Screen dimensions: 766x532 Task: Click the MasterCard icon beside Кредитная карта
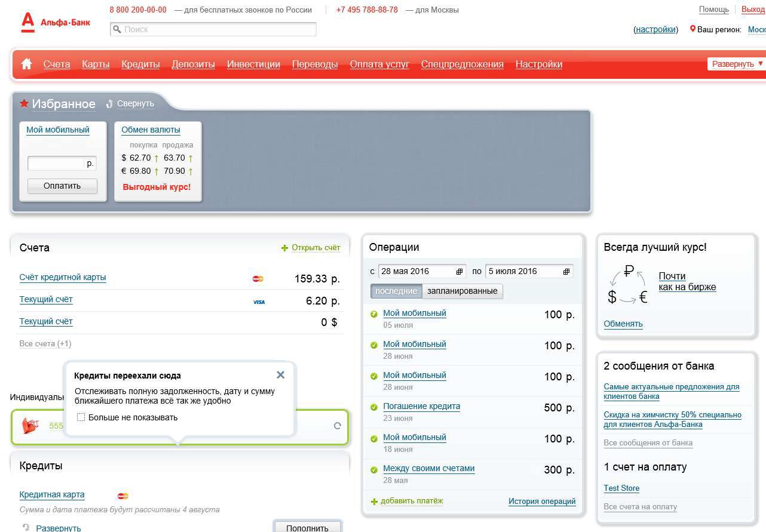(x=123, y=496)
